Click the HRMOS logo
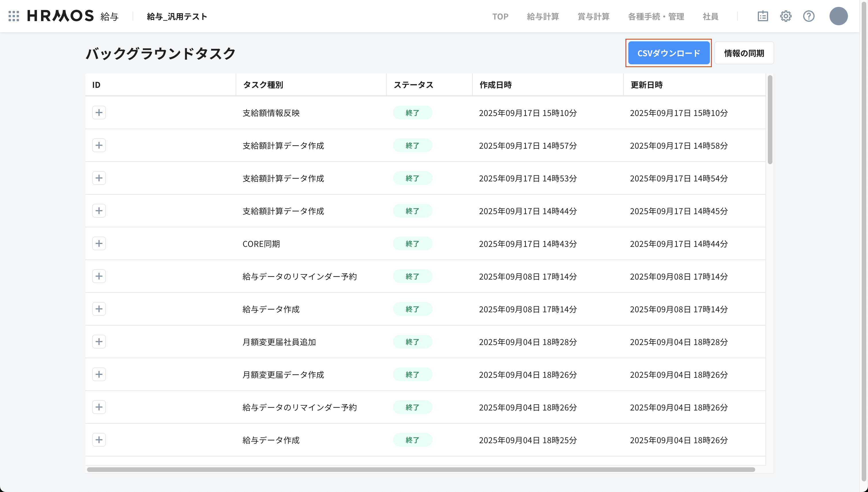This screenshot has height=492, width=868. pyautogui.click(x=61, y=16)
